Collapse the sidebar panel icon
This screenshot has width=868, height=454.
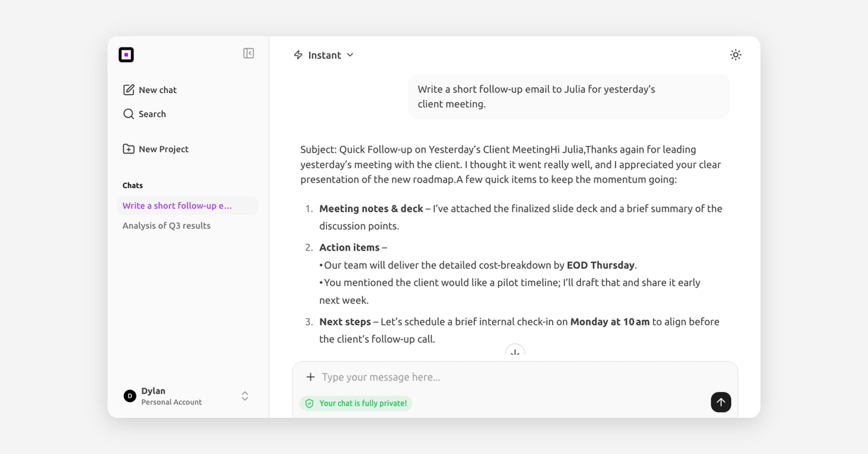click(248, 53)
